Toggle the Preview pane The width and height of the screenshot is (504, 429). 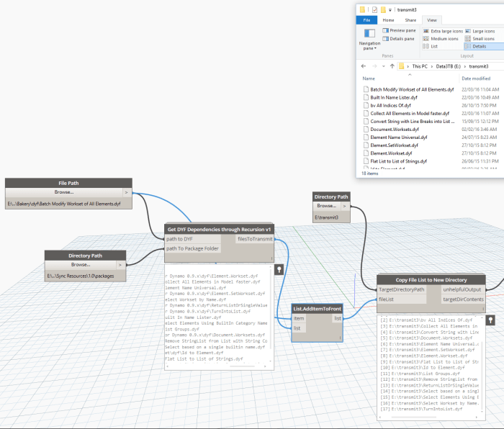(399, 31)
